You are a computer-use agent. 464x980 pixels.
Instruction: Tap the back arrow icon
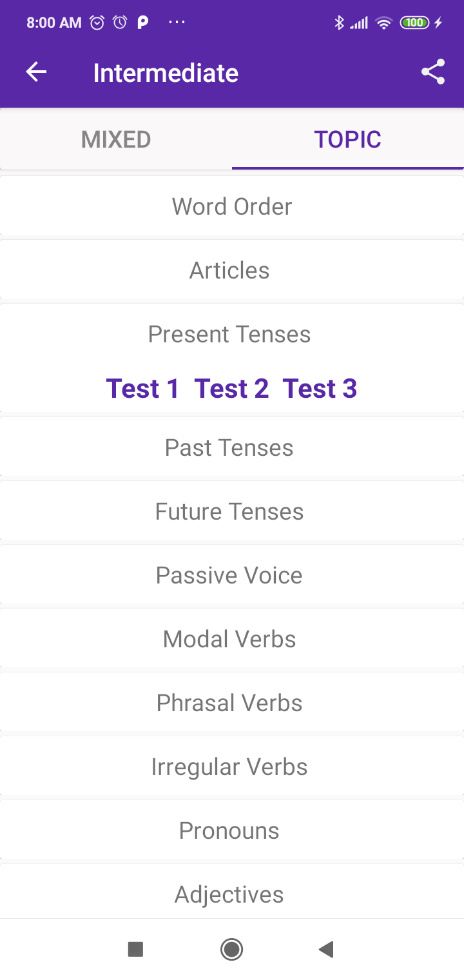pos(36,72)
